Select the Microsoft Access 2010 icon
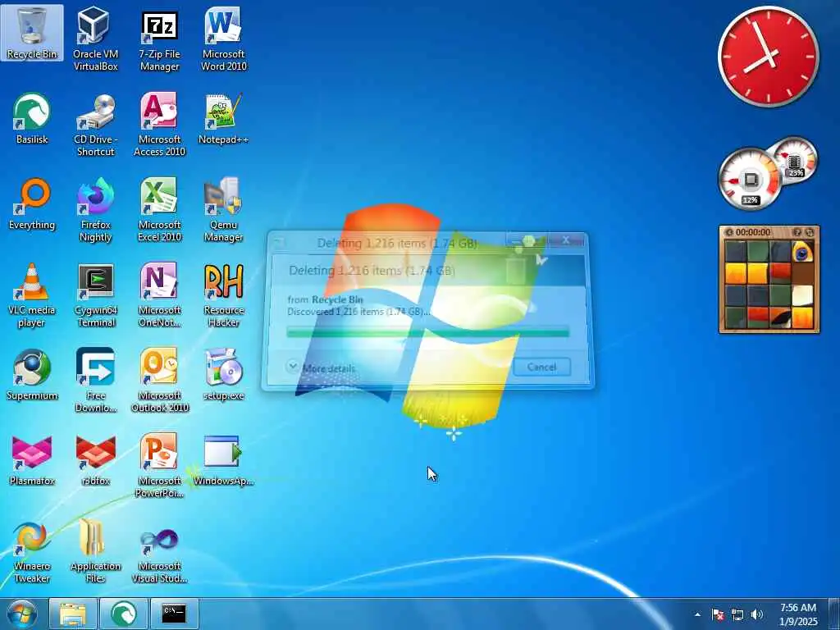840x630 pixels. pyautogui.click(x=159, y=125)
